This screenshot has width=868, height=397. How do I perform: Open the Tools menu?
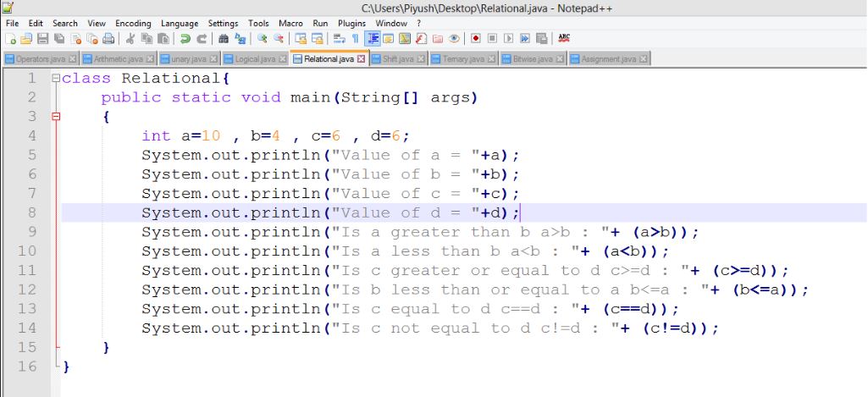pos(258,23)
